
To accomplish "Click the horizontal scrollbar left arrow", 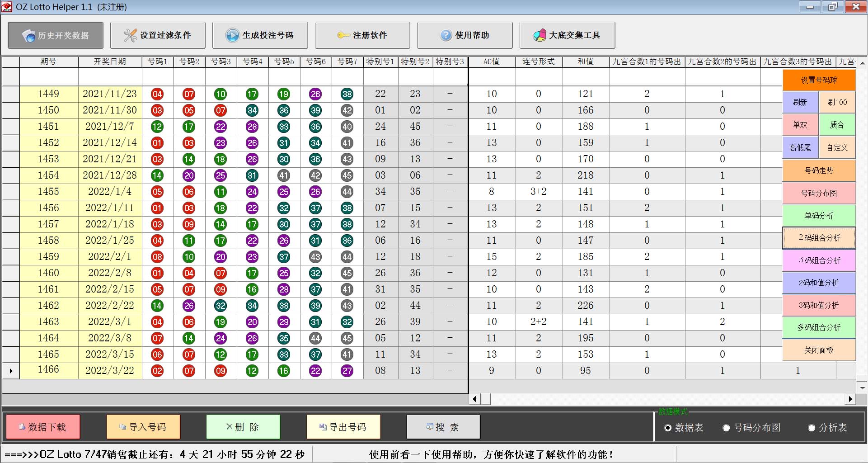I will click(474, 399).
